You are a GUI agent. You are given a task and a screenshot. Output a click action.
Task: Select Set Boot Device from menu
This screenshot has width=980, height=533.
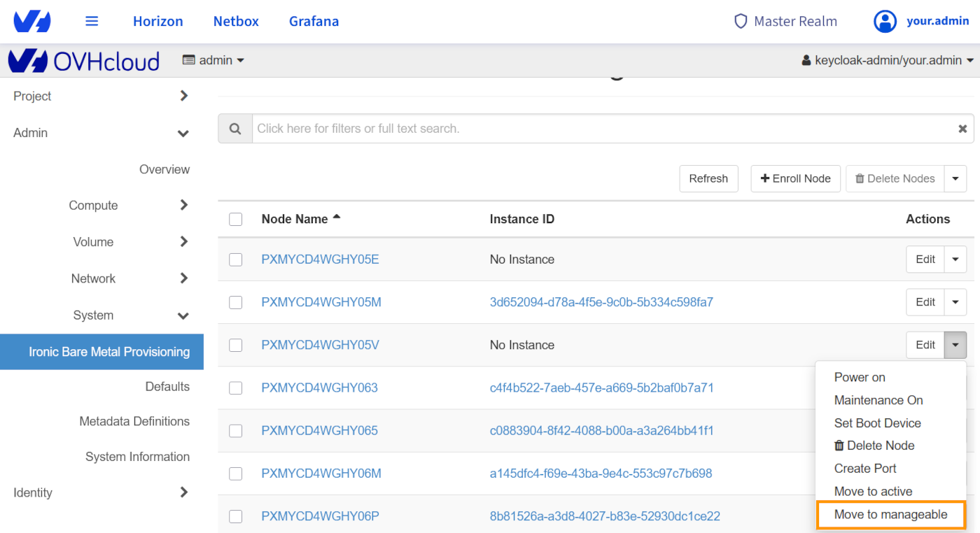click(877, 423)
